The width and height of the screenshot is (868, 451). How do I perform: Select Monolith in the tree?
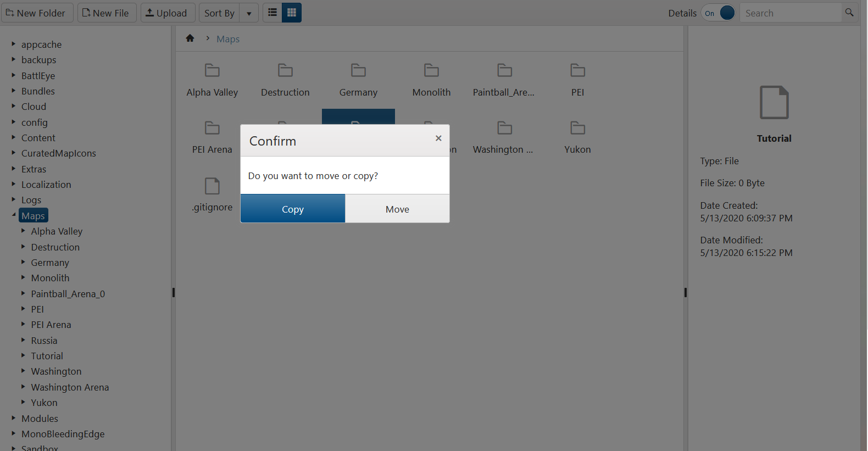(x=50, y=278)
